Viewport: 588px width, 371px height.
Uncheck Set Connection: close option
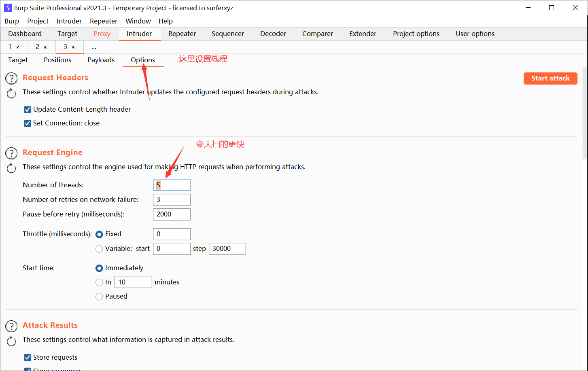tap(28, 123)
